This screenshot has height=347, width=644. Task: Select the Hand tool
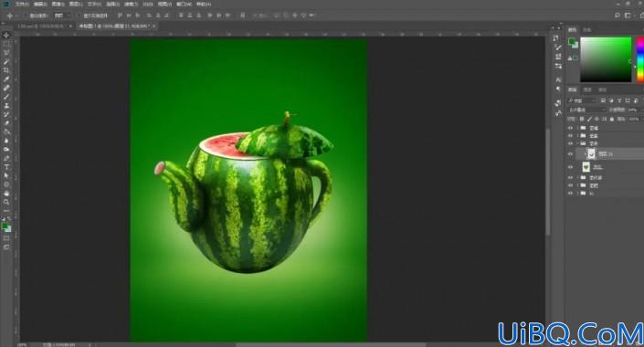tap(6, 193)
